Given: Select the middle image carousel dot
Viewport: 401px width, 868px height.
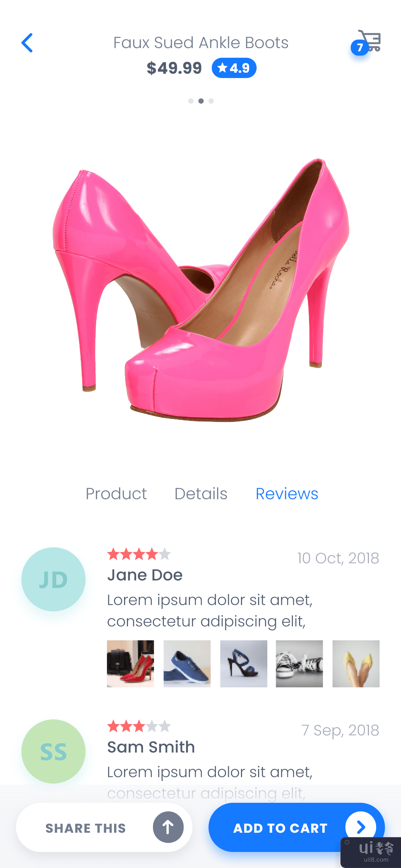Looking at the screenshot, I should [x=201, y=101].
